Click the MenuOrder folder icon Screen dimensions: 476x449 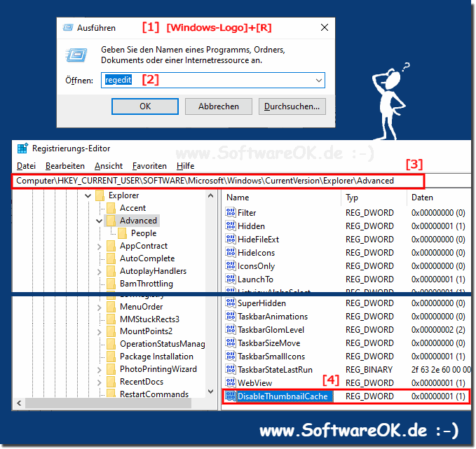tap(111, 307)
